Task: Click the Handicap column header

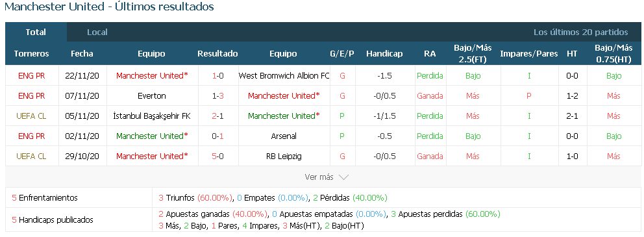Action: coord(384,54)
